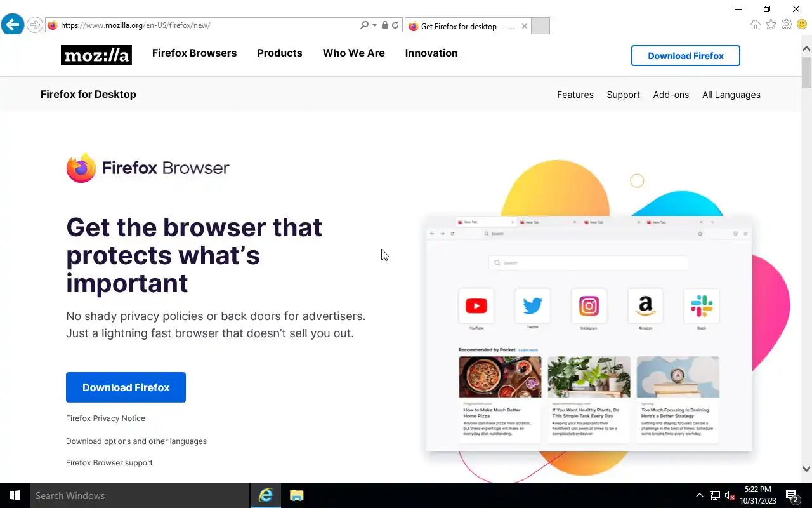The height and width of the screenshot is (508, 812).
Task: Click the blue Download Firefox button
Action: [126, 387]
